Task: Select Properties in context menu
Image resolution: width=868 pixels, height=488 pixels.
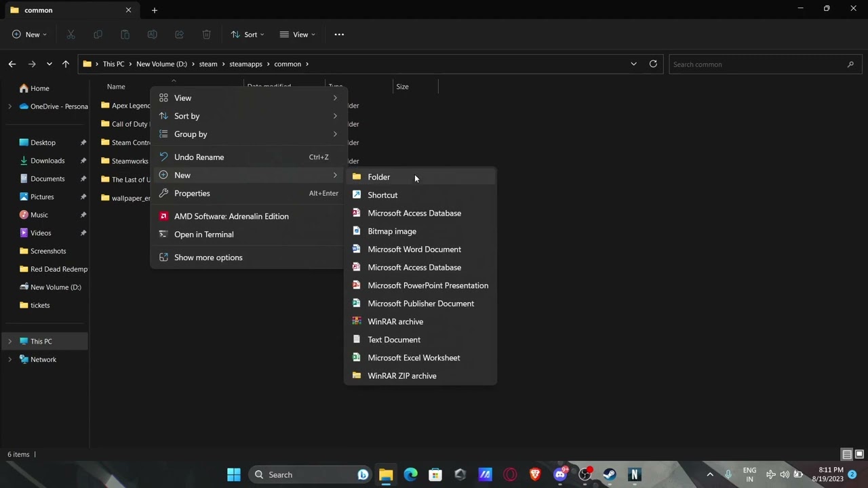Action: point(248,193)
